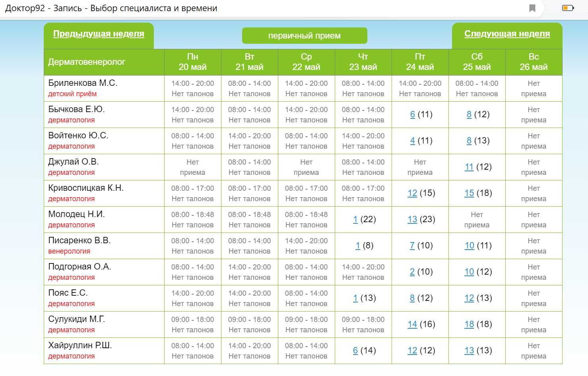Click the bookmark icon in the title bar
This screenshot has height=376, width=588.
click(532, 8)
